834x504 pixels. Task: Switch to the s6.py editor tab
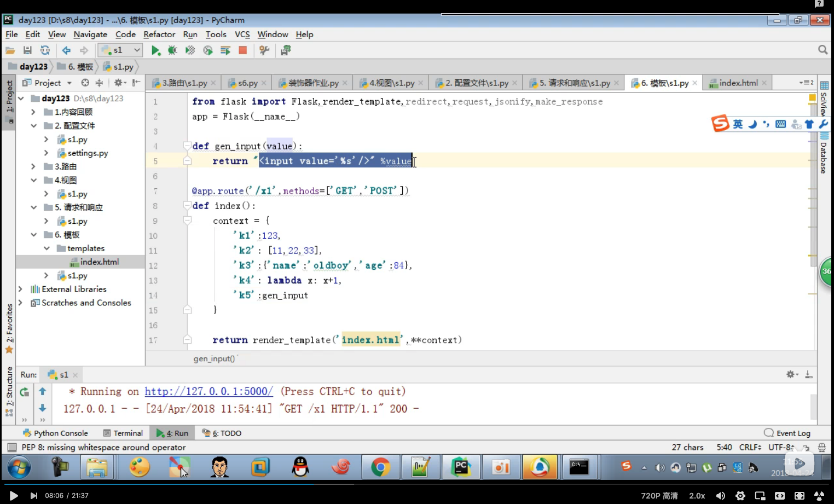point(247,83)
